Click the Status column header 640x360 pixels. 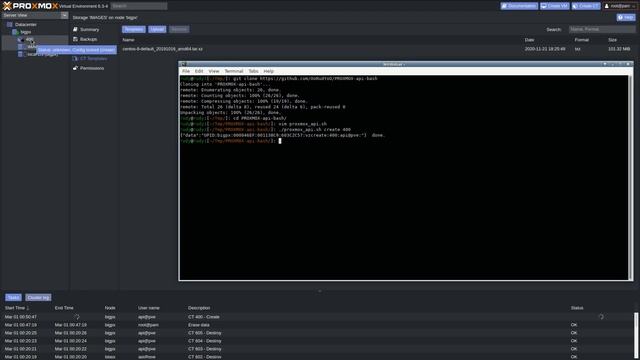(577, 308)
